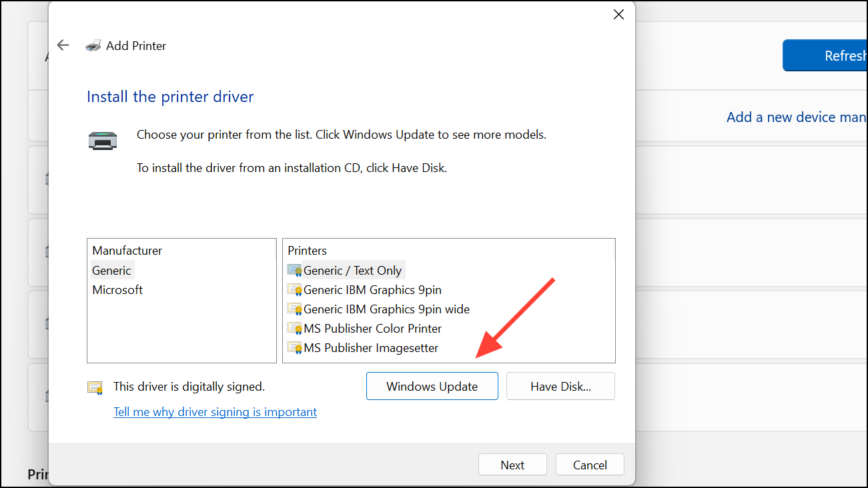Click the digitally signed certificate icon
Image resolution: width=868 pixels, height=488 pixels.
(x=95, y=387)
